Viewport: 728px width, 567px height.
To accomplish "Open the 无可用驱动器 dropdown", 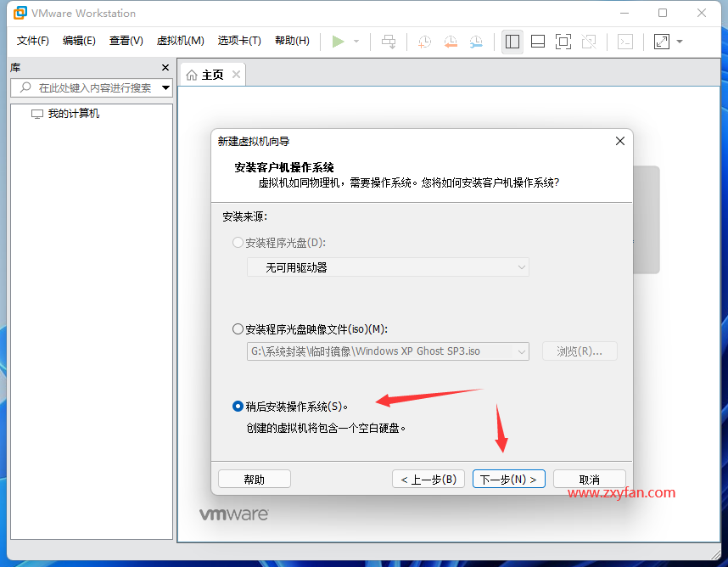I will coord(387,267).
